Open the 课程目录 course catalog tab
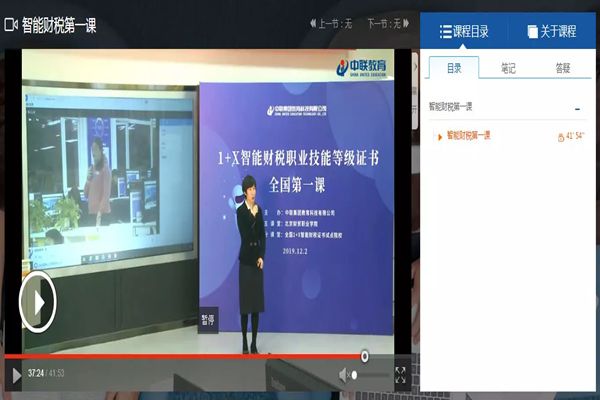The image size is (600, 400). coord(464,31)
